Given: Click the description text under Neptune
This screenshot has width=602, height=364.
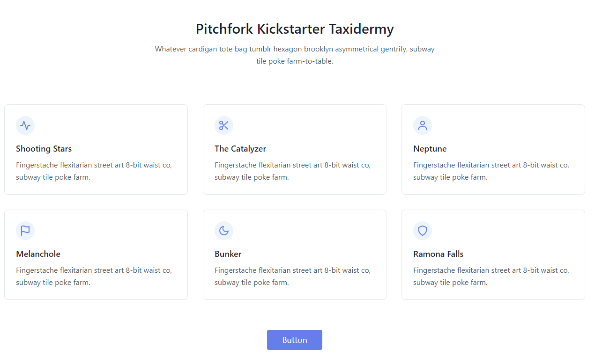Looking at the screenshot, I should click(491, 171).
